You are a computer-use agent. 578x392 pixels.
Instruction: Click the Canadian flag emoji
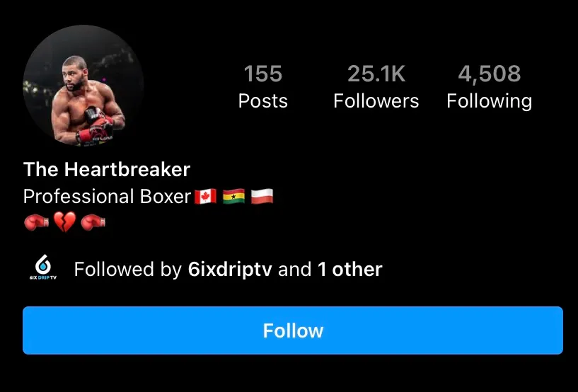point(205,196)
